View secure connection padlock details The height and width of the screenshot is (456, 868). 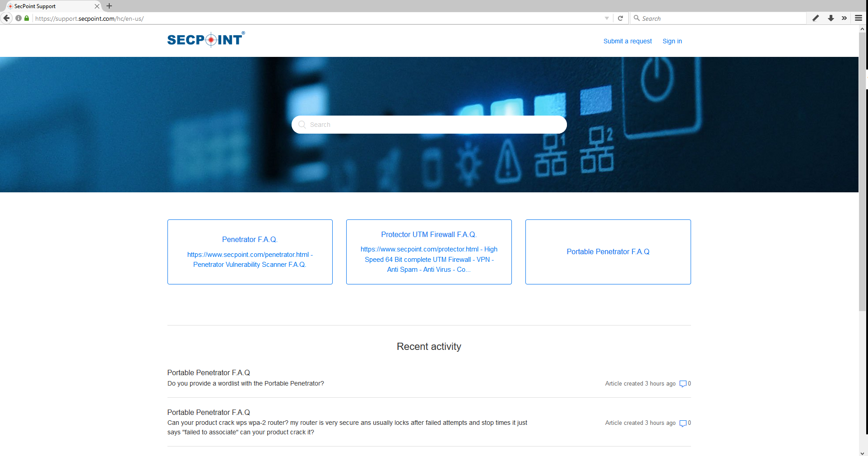tap(27, 18)
